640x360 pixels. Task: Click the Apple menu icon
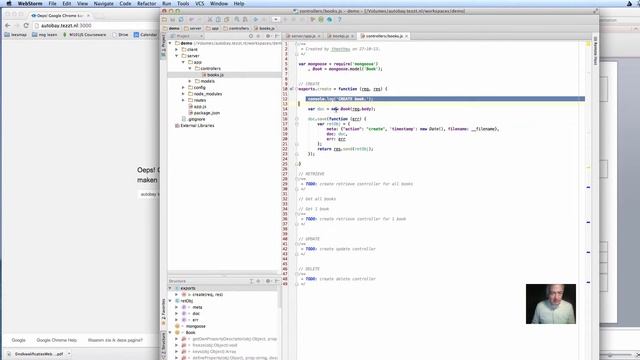point(9,4)
